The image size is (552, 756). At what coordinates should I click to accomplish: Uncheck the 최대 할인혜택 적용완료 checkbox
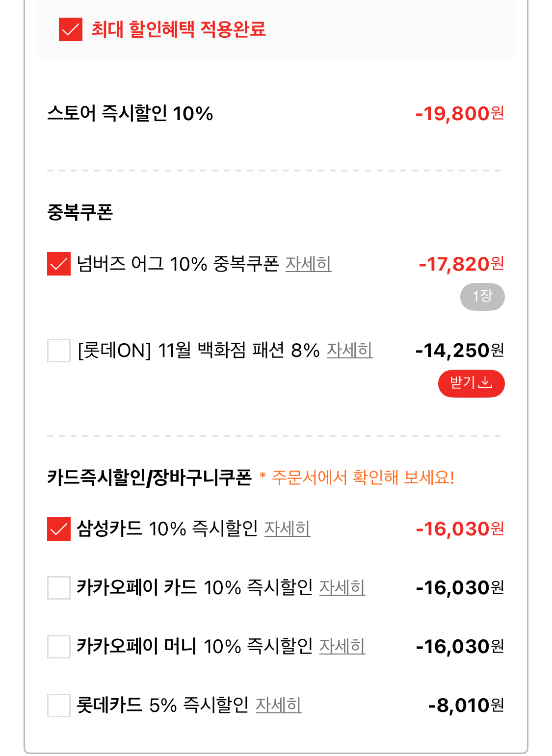click(71, 29)
